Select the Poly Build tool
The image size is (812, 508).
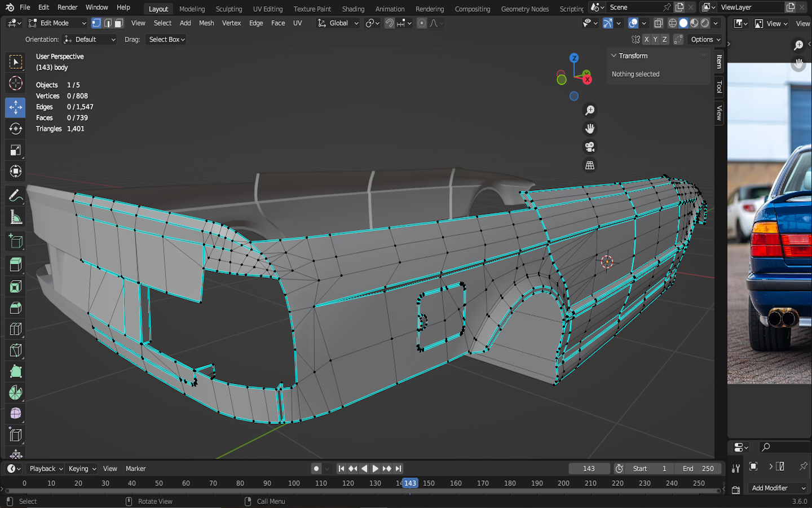(x=15, y=371)
